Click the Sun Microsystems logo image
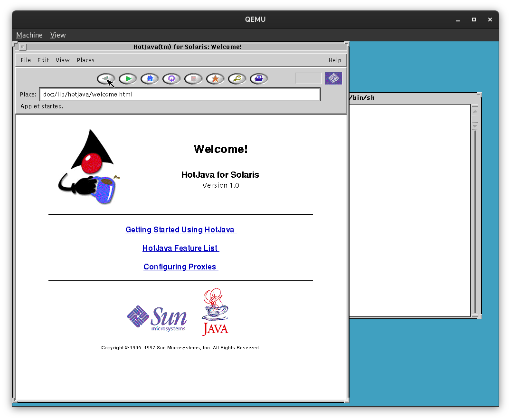Viewport: 511px width, 420px height. pyautogui.click(x=157, y=318)
